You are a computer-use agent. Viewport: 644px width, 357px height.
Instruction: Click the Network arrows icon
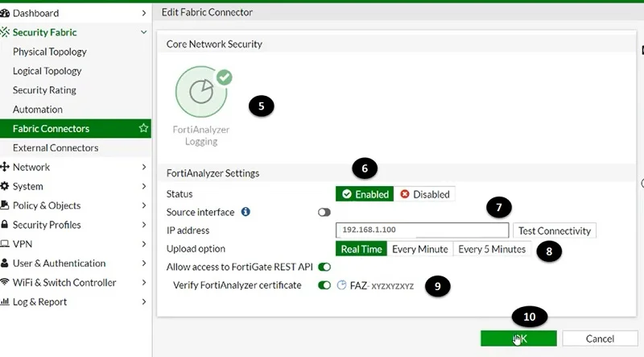[5, 167]
